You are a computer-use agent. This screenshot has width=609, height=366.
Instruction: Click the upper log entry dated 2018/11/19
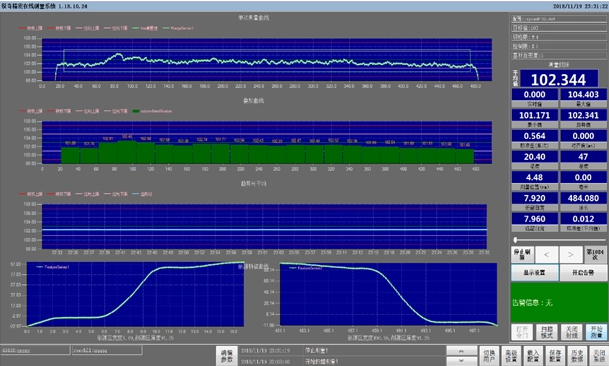point(342,350)
